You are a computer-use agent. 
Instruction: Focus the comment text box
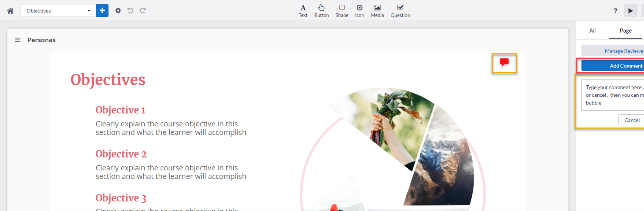[613, 95]
